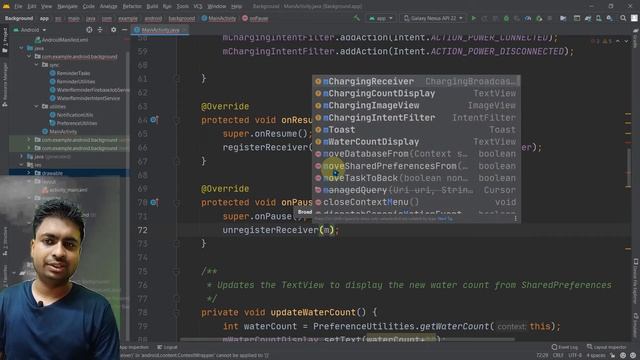Collapse the utilities package folder
This screenshot has width=640, height=360.
36,107
